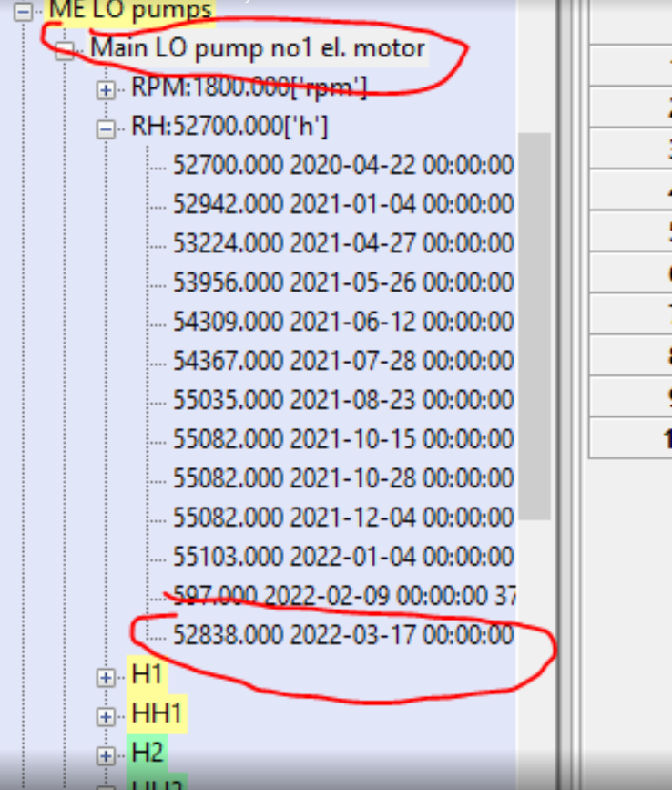This screenshot has width=672, height=790.
Task: Select the 54367.000 entry dated 2021-07-28
Action: [343, 362]
